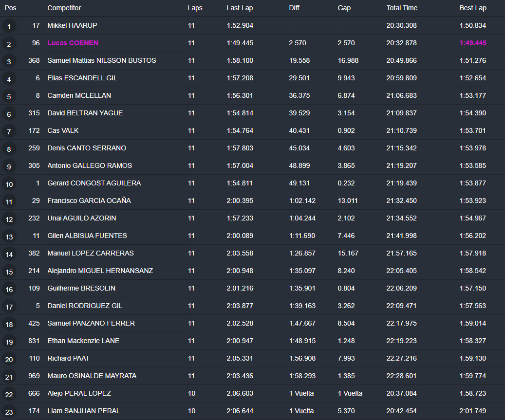Select the position 21 circle badge
This screenshot has width=505, height=420.
(x=9, y=377)
